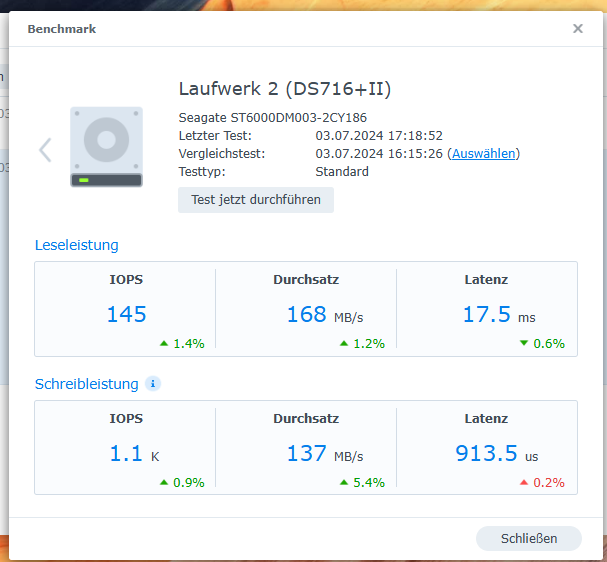Select the red 0.2% latency change
Screen dimensions: 607x562
click(542, 482)
